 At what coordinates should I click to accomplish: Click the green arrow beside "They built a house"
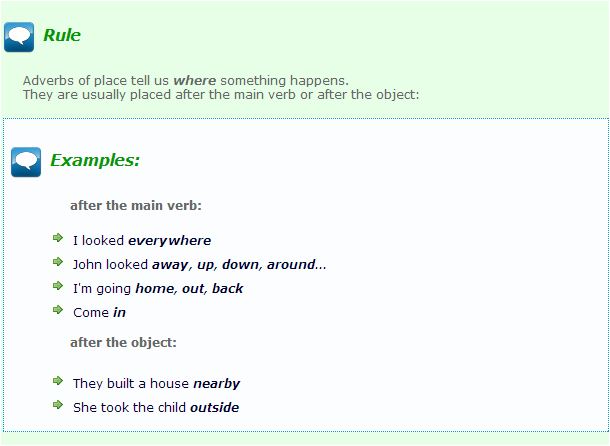coord(58,382)
